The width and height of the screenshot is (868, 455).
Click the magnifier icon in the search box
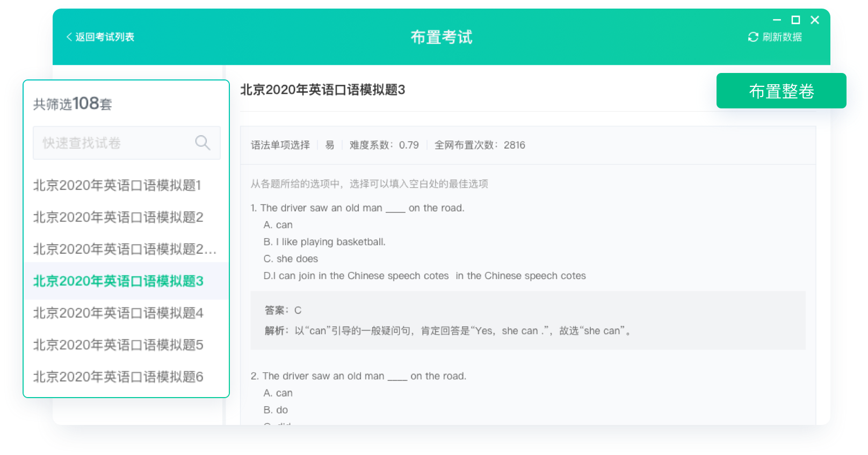pos(202,143)
